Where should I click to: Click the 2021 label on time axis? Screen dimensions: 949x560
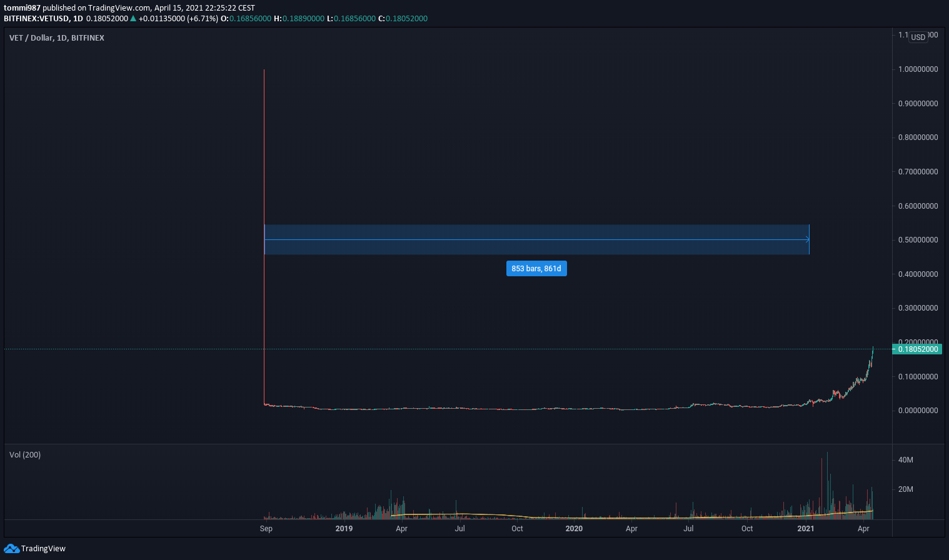(806, 529)
